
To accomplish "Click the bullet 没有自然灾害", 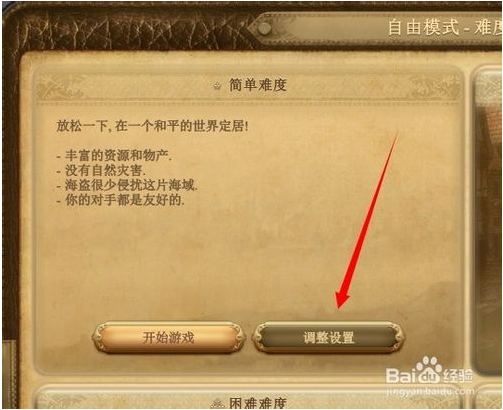I will click(101, 170).
